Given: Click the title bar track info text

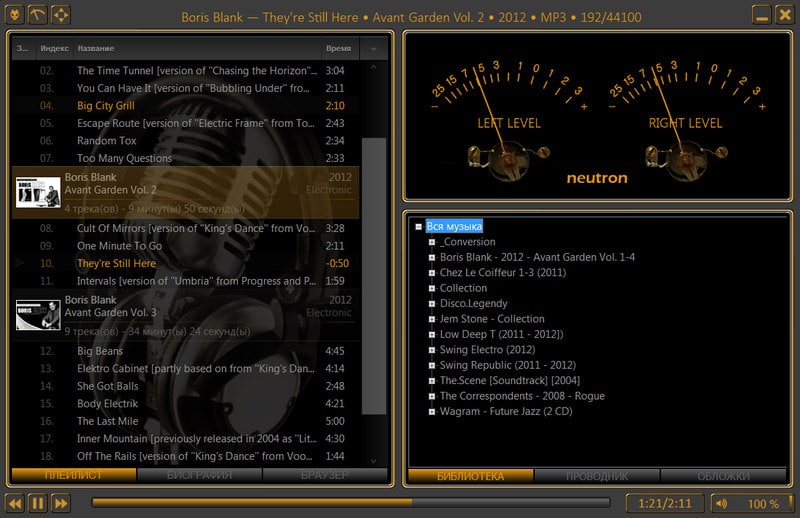Looking at the screenshot, I should click(411, 17).
